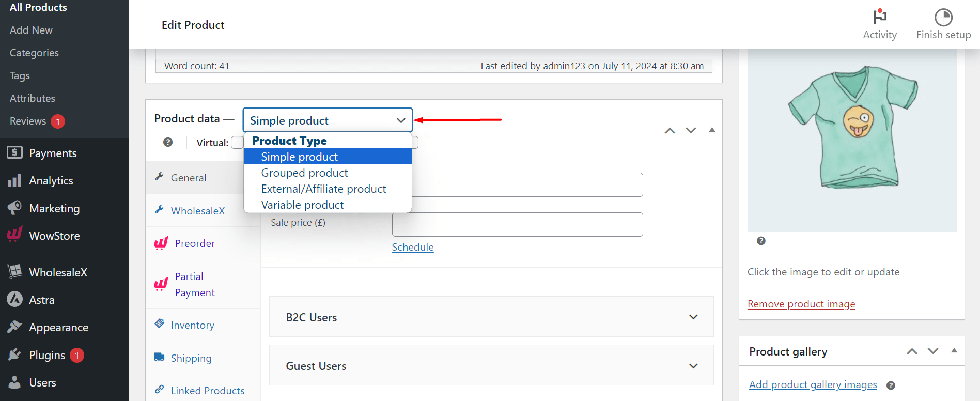The width and height of the screenshot is (980, 401).
Task: Open Plugins in the sidebar
Action: 47,356
